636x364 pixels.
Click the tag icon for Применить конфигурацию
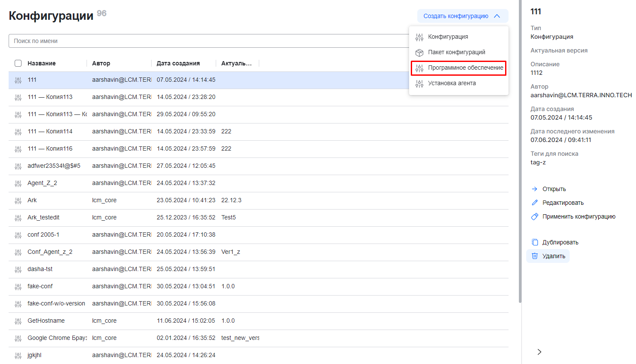tap(535, 216)
